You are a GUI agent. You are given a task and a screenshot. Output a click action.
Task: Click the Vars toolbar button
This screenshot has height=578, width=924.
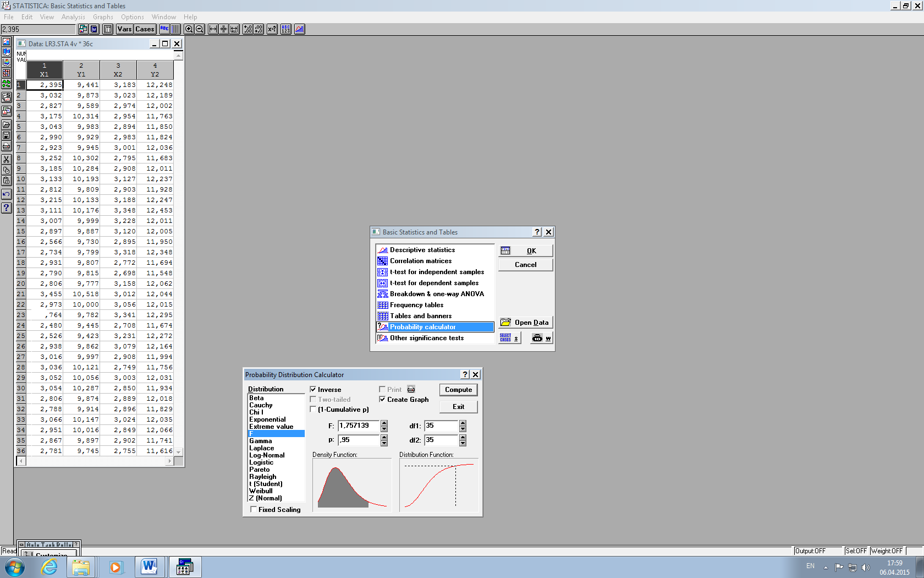pyautogui.click(x=125, y=29)
